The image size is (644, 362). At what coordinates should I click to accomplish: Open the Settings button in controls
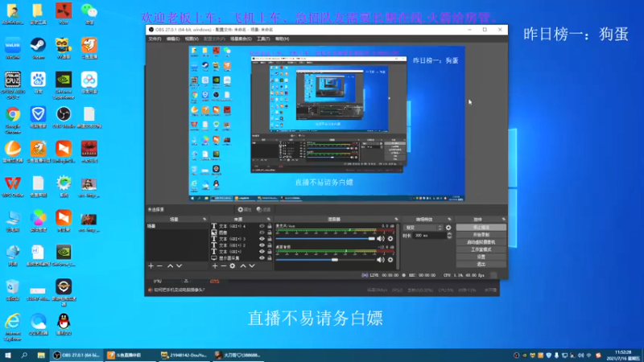tap(481, 257)
